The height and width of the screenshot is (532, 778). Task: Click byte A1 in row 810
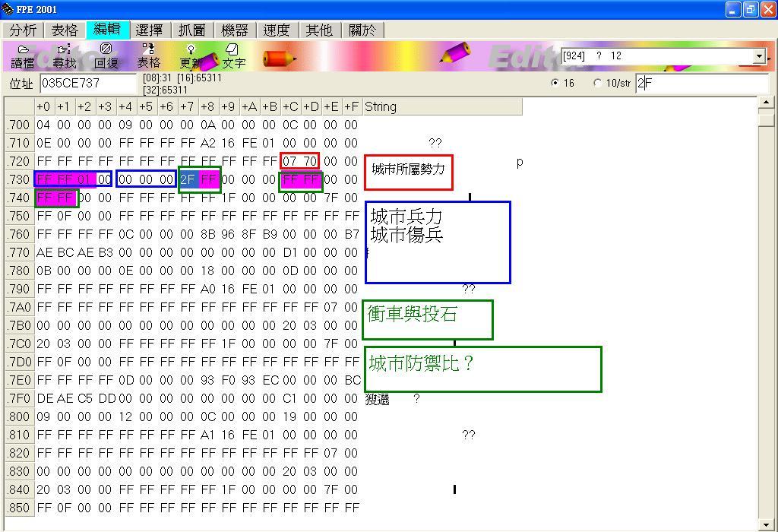pyautogui.click(x=208, y=435)
